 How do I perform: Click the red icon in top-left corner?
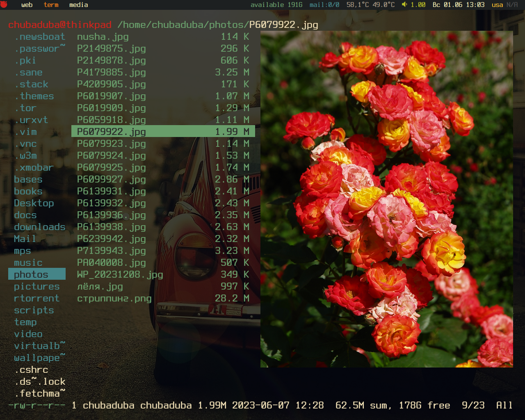click(4, 5)
